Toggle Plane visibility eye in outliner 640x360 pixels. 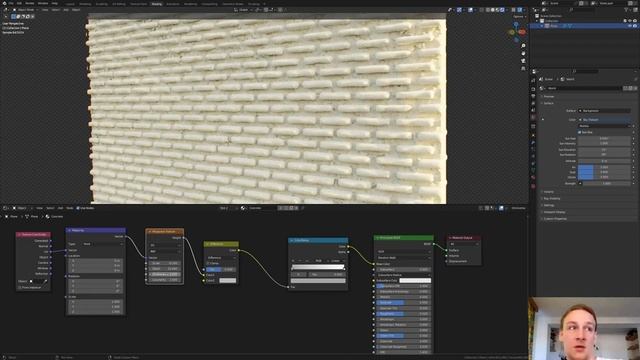629,26
